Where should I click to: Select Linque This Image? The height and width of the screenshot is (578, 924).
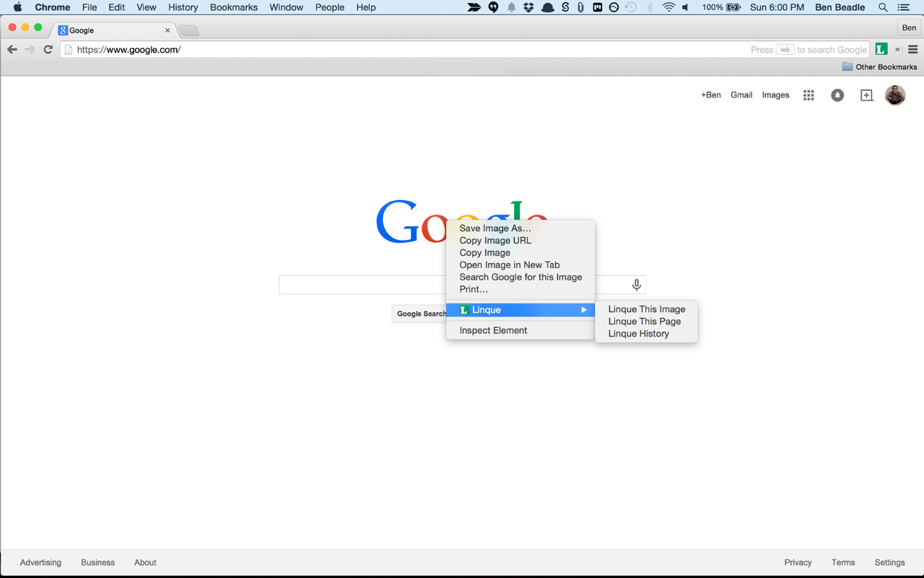pos(646,309)
